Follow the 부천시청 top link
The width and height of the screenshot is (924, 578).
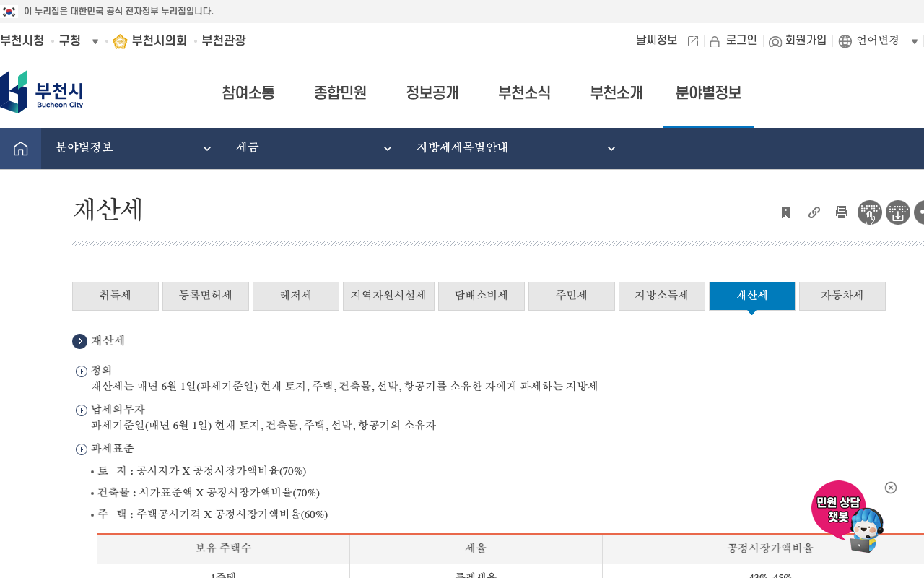tap(22, 41)
